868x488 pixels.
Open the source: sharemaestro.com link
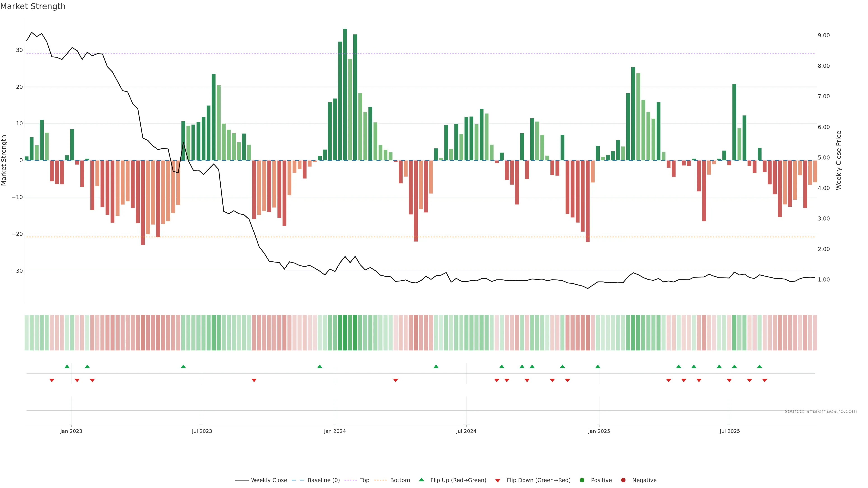(821, 411)
